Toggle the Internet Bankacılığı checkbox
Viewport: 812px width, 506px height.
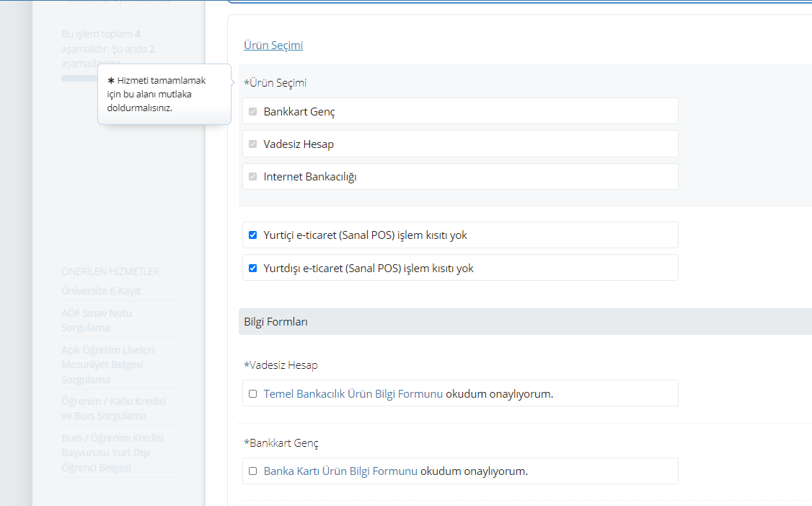[252, 177]
